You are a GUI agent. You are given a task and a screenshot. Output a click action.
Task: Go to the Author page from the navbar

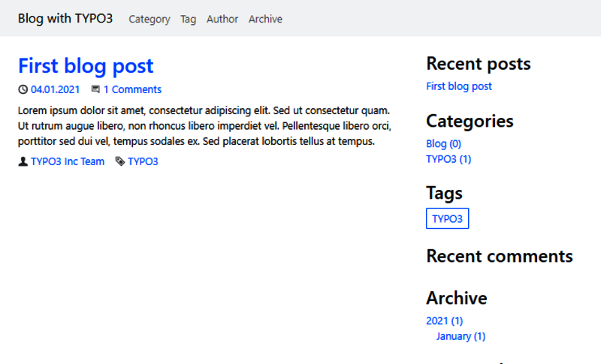coord(222,20)
